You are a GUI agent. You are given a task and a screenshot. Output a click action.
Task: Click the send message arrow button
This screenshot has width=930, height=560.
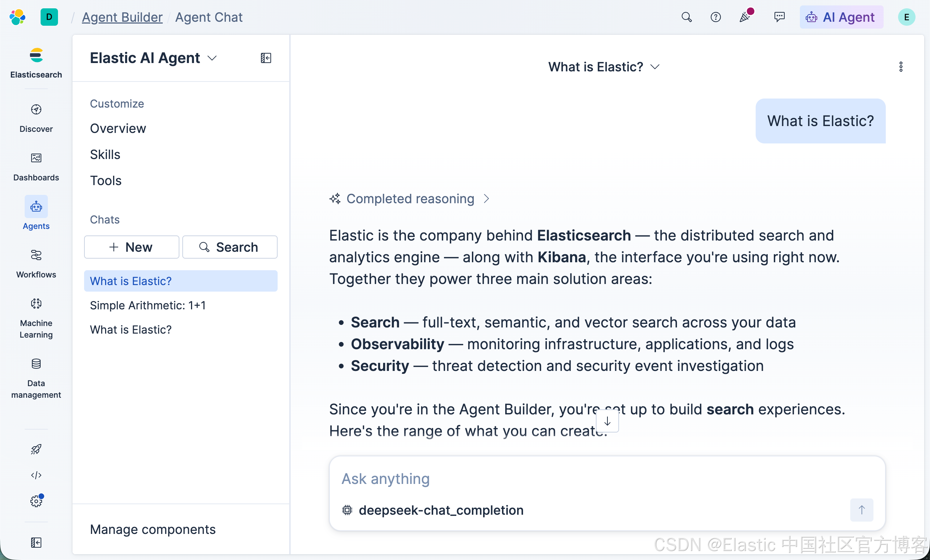click(x=862, y=510)
